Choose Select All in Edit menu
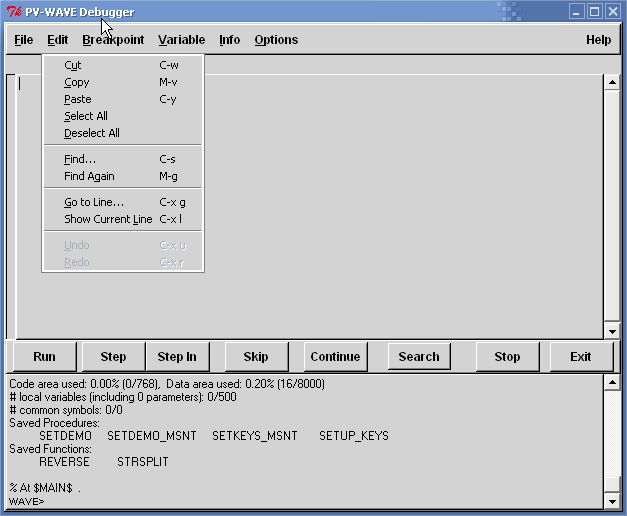 click(123, 116)
